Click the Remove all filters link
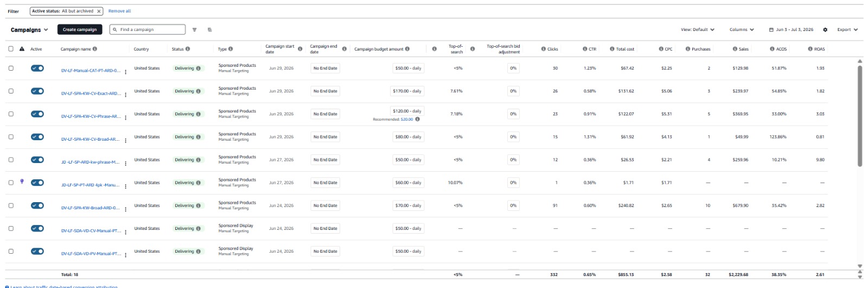The height and width of the screenshot is (288, 868). pos(119,11)
